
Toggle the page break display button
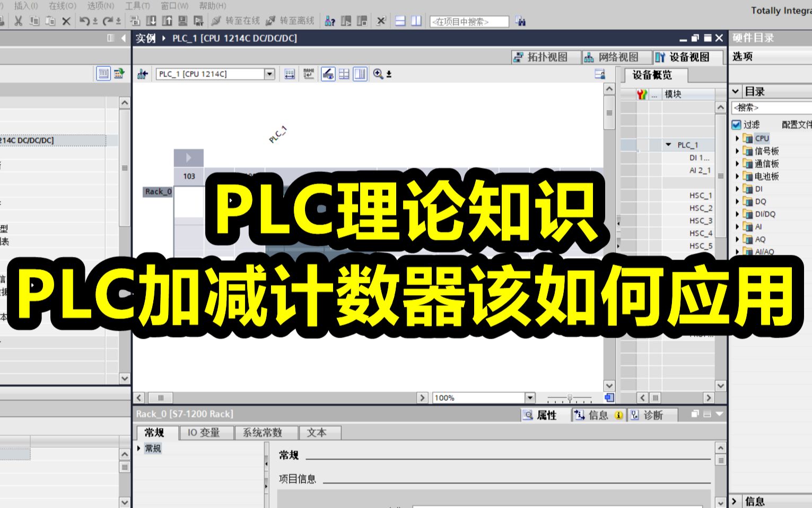tap(344, 74)
